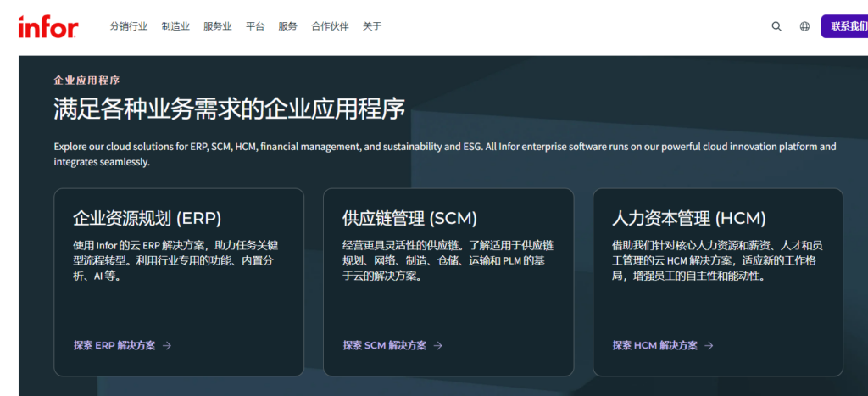
Task: Open the 服务 menu
Action: point(288,26)
